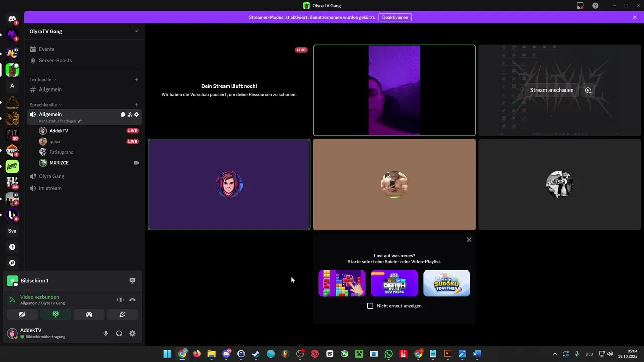
Task: Open Server-Boosts entry
Action: tap(84, 60)
